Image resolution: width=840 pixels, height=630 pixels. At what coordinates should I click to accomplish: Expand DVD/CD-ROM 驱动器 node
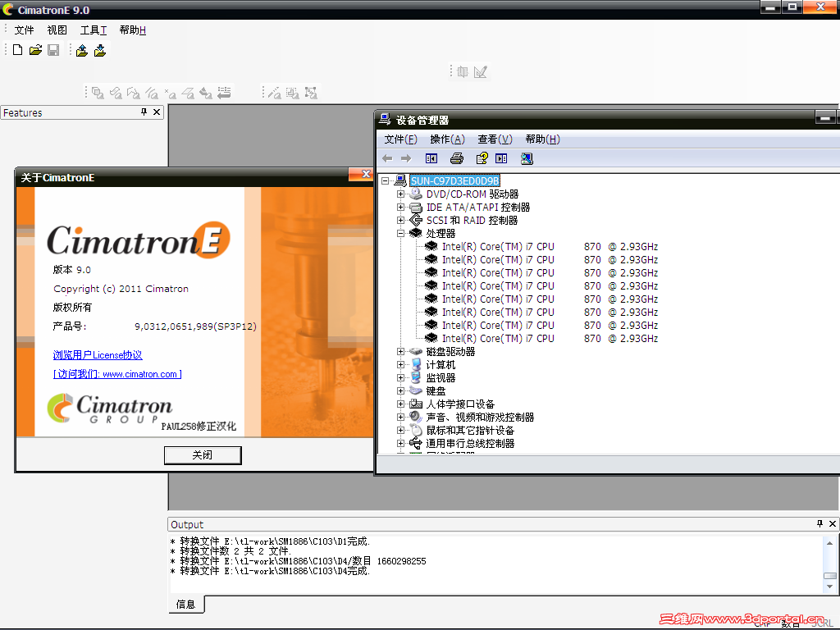pyautogui.click(x=400, y=194)
